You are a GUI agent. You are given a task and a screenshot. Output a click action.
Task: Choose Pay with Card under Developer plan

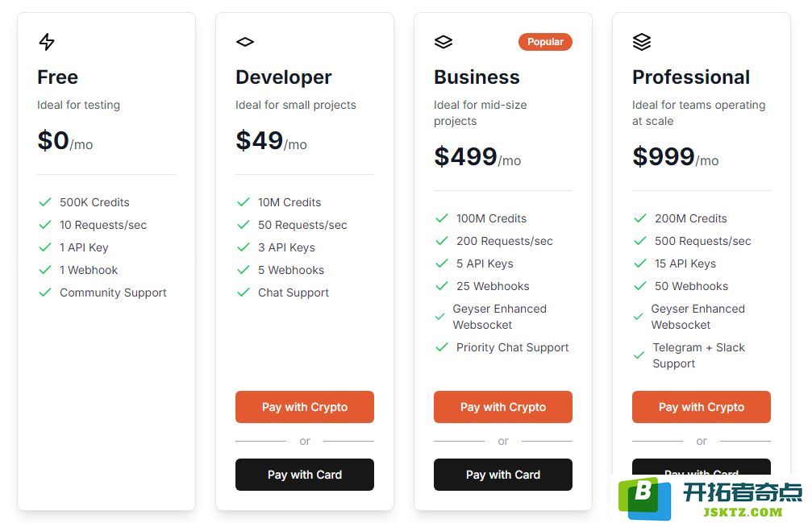pos(305,475)
